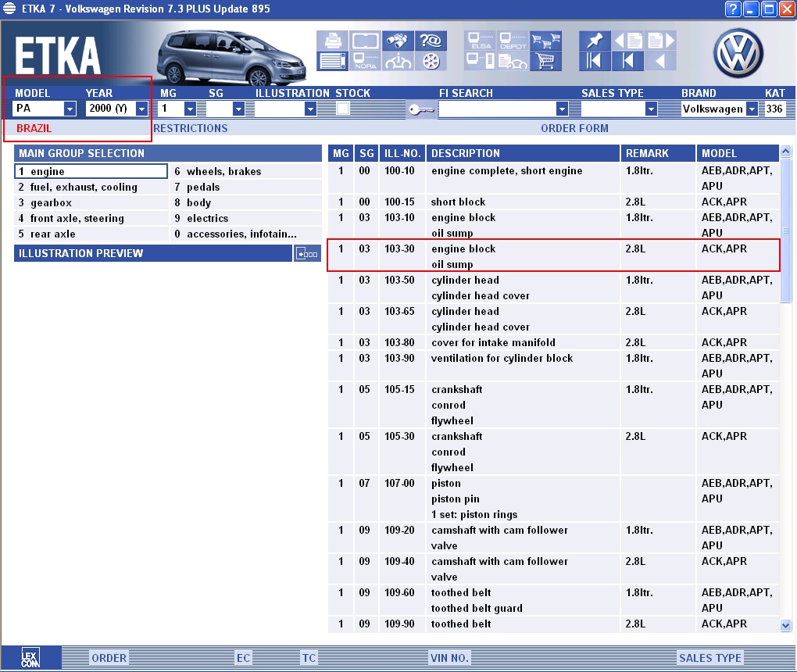Click the parts list scrollbar down arrow
Image resolution: width=797 pixels, height=672 pixels.
click(x=786, y=625)
